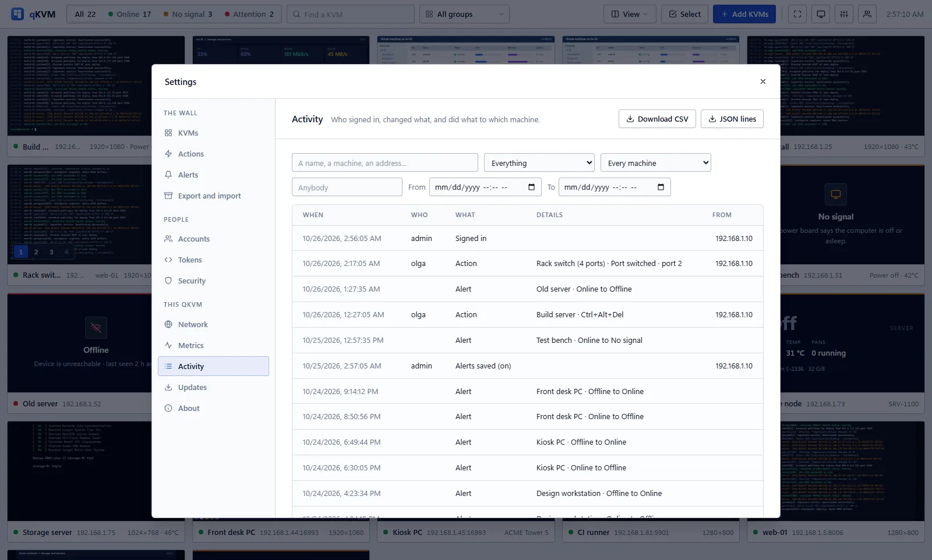Toggle fullscreen mode icon
Image resolution: width=932 pixels, height=560 pixels.
(797, 14)
